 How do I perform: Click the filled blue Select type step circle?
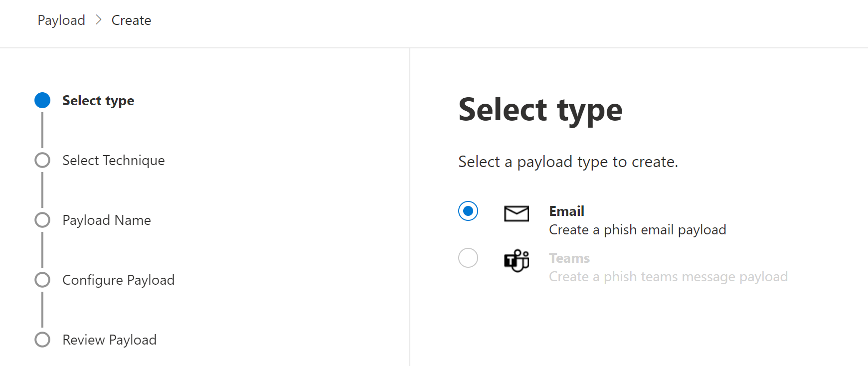42,100
